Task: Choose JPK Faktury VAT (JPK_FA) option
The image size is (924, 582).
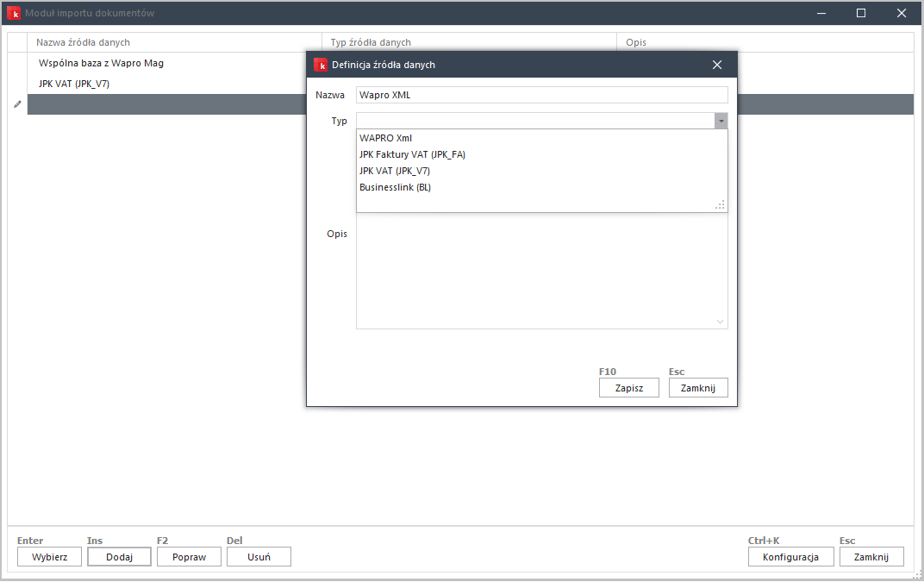Action: pyautogui.click(x=412, y=154)
